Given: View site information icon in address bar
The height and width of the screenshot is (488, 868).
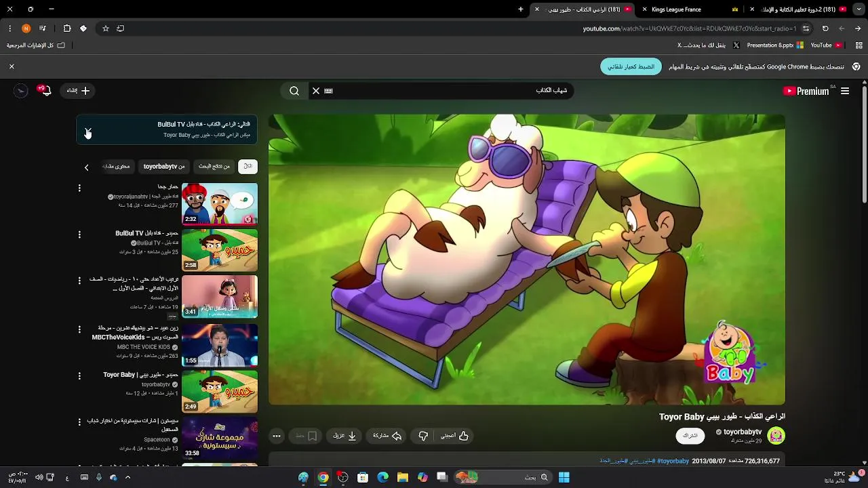Looking at the screenshot, I should click(x=806, y=28).
